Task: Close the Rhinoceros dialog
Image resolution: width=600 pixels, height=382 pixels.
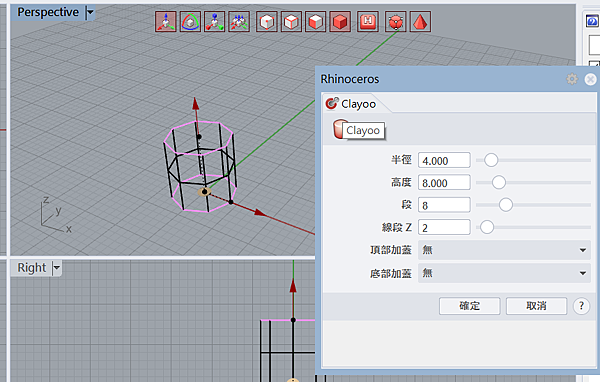Action: pos(590,79)
